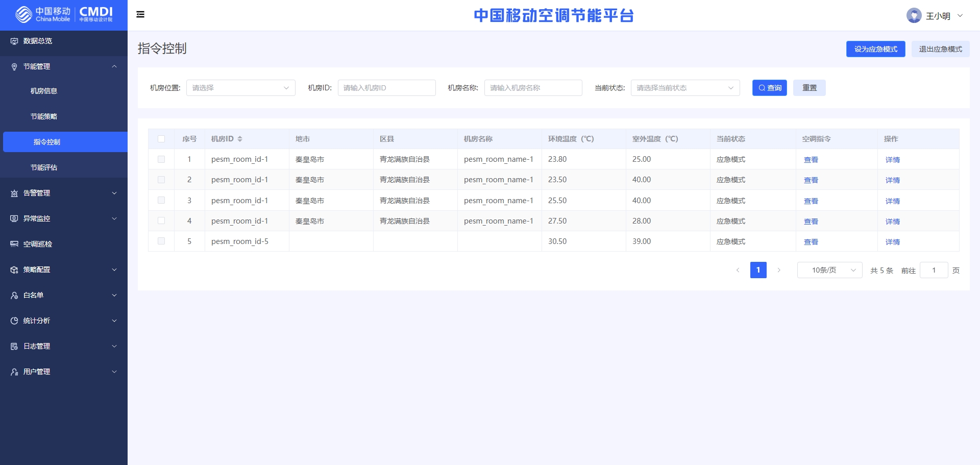
Task: Focus the 机房ID input field
Action: click(x=387, y=88)
